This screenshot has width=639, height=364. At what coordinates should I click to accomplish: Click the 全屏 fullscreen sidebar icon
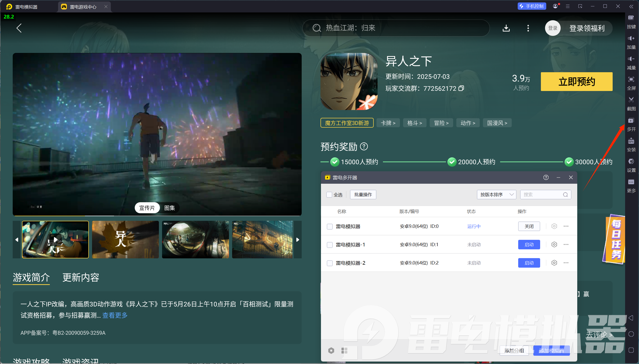coord(631,80)
